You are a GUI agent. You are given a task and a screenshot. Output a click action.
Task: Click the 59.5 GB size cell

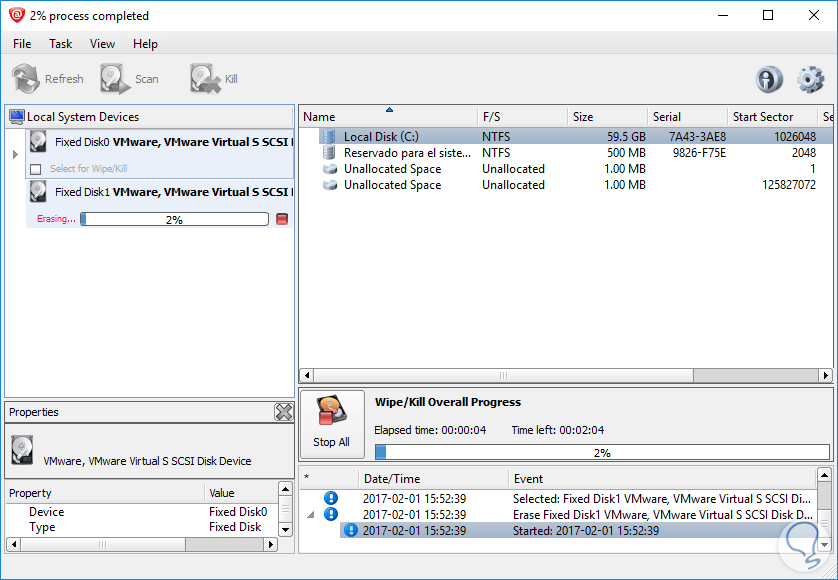626,136
